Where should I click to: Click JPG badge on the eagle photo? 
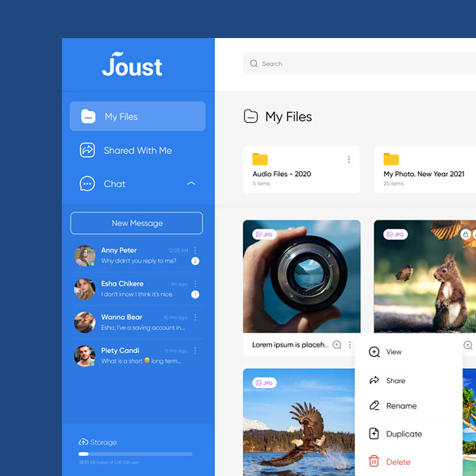click(x=264, y=383)
